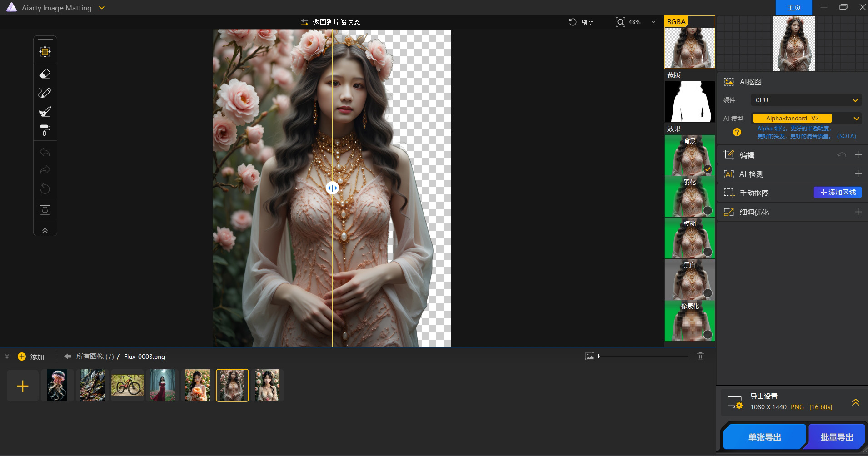Screen dimensions: 868x456
Task: Click the 1080 X 1440 export size text
Action: 768,407
